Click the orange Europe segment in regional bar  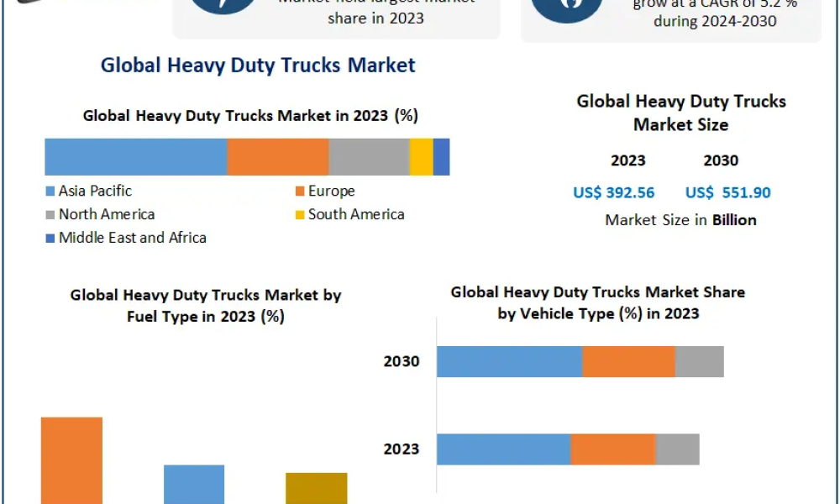[x=278, y=157]
